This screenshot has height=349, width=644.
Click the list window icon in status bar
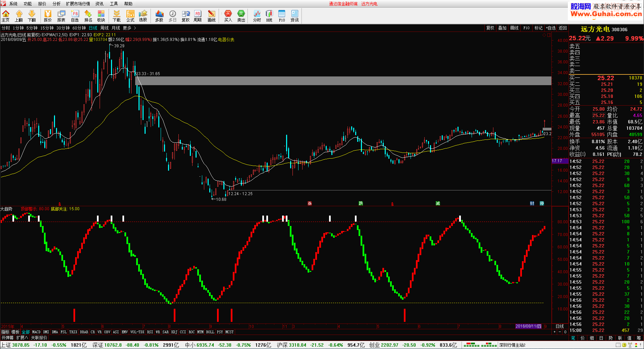[618, 345]
